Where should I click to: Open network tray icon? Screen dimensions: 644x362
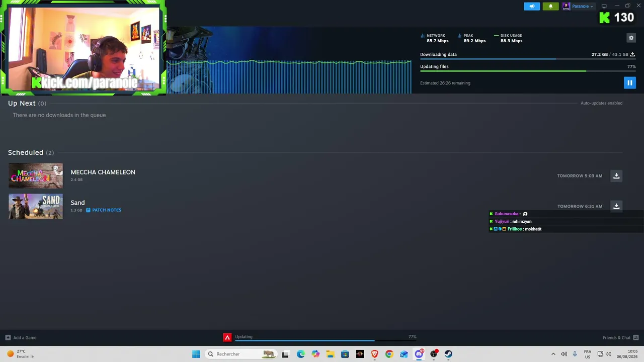click(x=600, y=354)
